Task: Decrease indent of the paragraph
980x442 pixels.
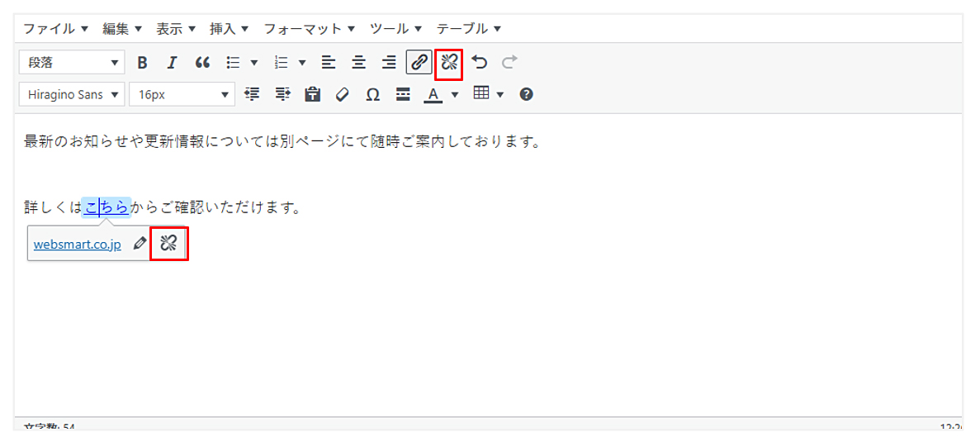Action: 252,94
